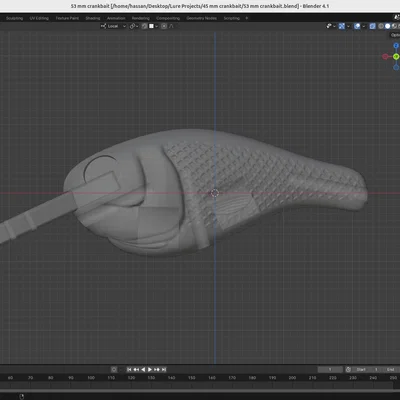Jump to the first frame of the timeline

coord(129,369)
